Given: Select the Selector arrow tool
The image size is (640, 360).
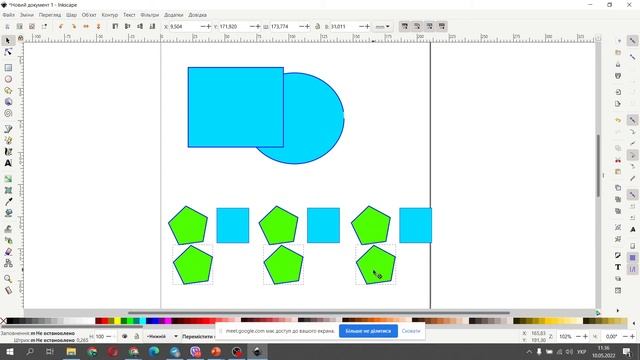Looking at the screenshot, I should pos(8,40).
